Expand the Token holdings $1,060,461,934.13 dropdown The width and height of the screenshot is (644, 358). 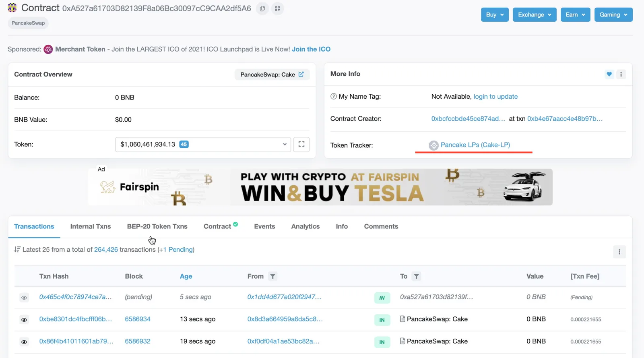click(x=203, y=144)
